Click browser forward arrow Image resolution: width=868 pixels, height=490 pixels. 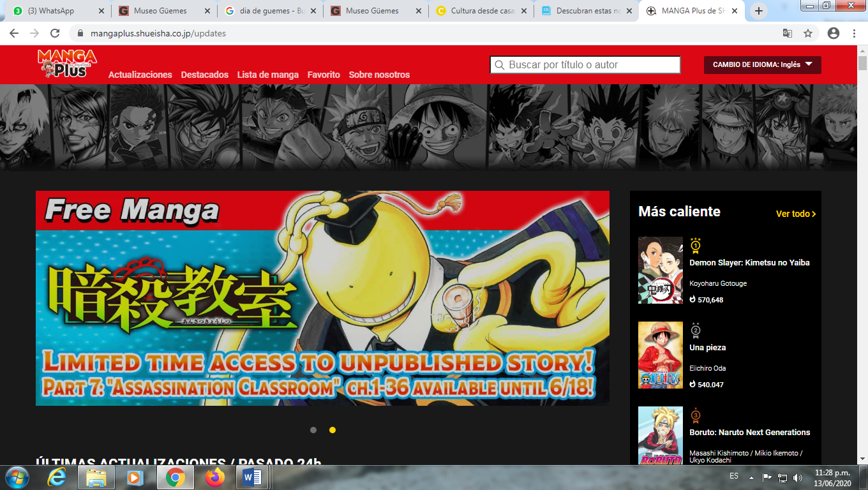click(x=34, y=33)
